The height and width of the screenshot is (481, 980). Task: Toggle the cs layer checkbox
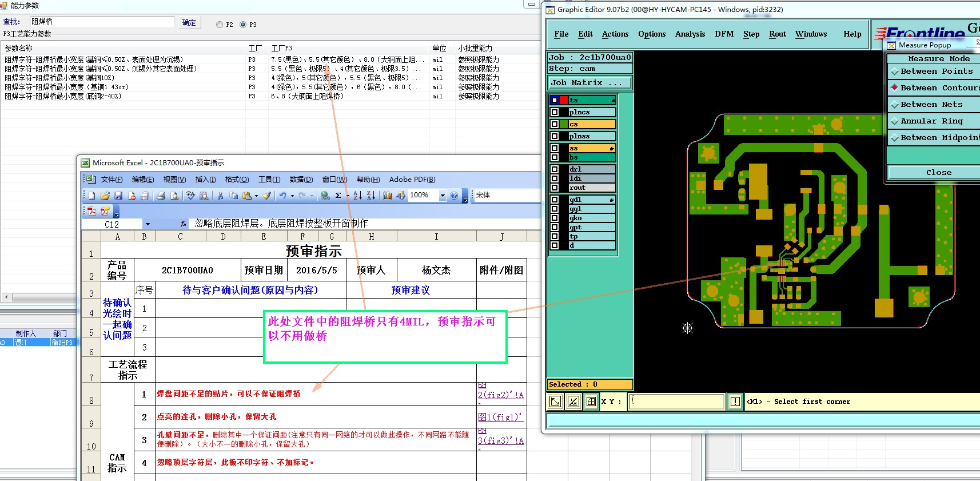click(x=555, y=124)
